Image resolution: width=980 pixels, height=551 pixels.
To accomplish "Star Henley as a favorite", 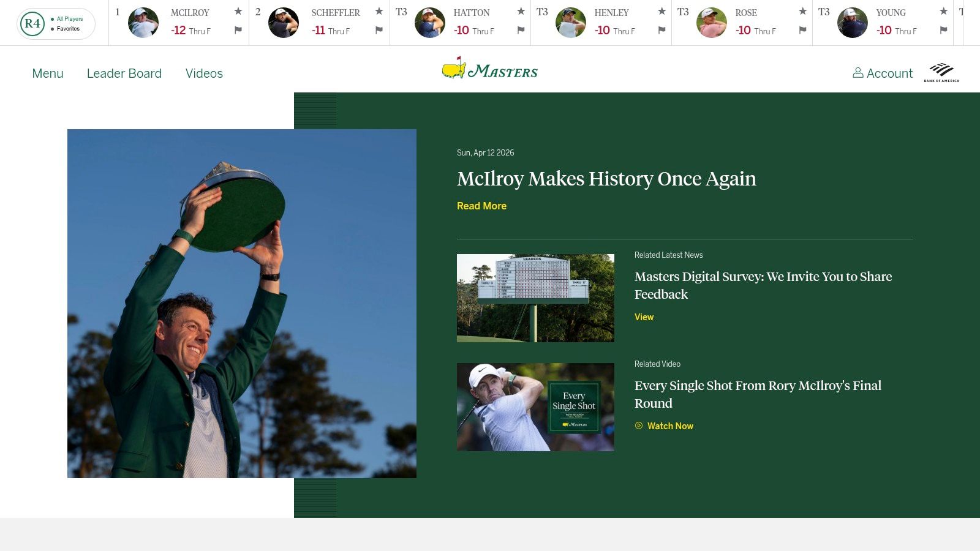I will (662, 11).
